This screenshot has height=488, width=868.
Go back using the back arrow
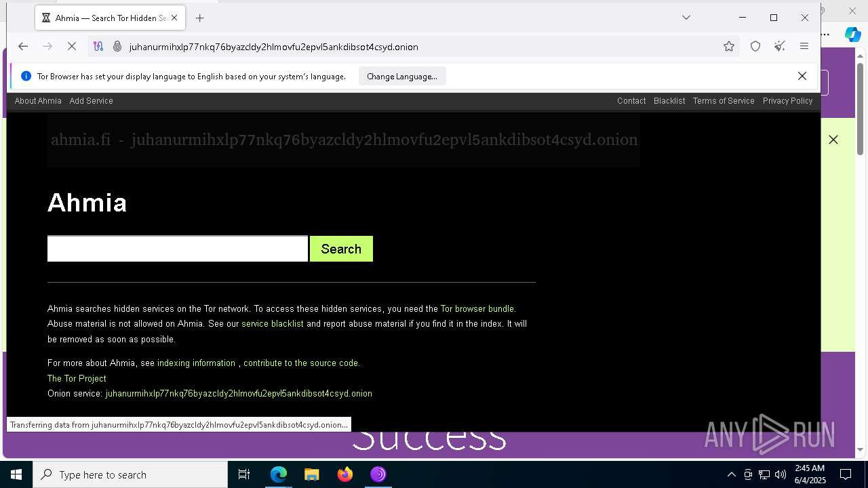pyautogui.click(x=23, y=46)
